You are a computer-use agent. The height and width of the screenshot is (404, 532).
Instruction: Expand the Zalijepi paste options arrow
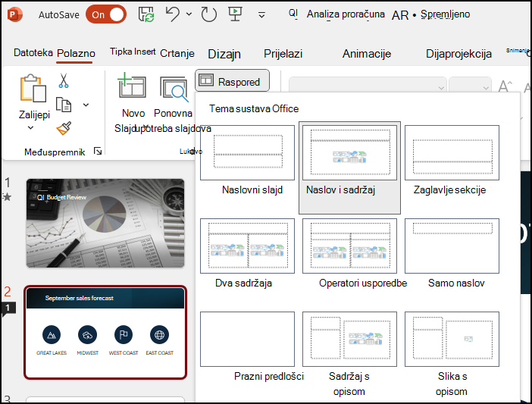point(30,128)
